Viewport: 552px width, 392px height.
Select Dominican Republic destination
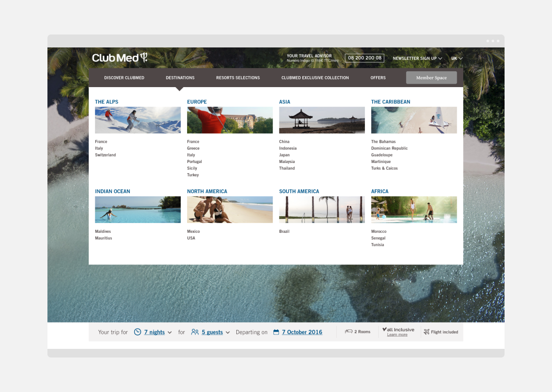(389, 148)
